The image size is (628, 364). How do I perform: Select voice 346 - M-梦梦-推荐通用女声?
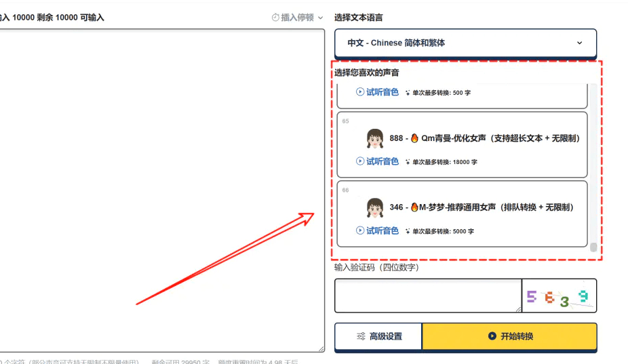463,214
